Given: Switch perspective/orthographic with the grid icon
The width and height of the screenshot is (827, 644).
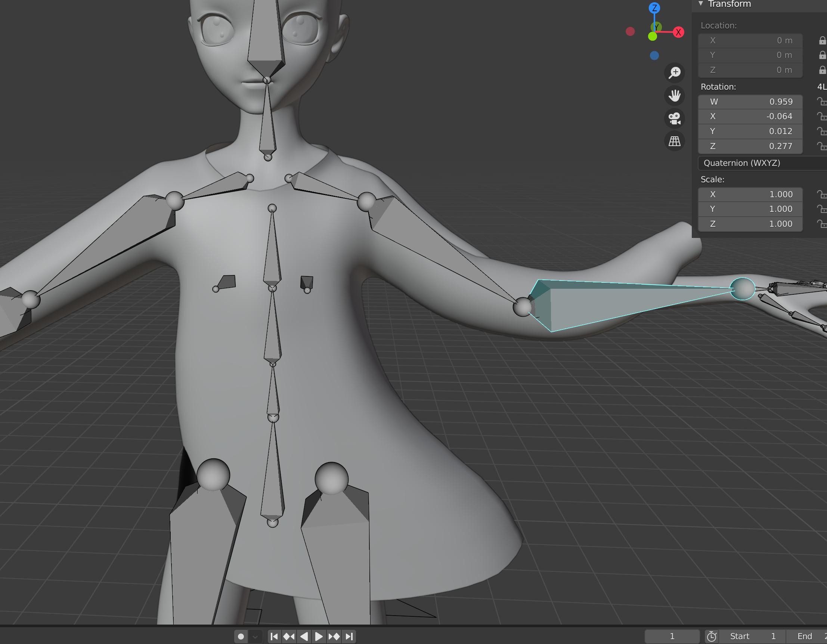Looking at the screenshot, I should point(674,141).
